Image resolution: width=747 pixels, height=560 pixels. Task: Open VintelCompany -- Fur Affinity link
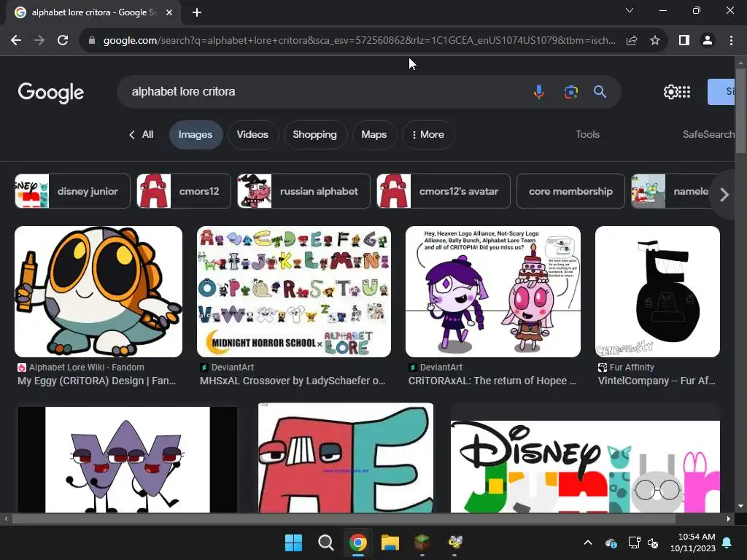[x=657, y=381]
